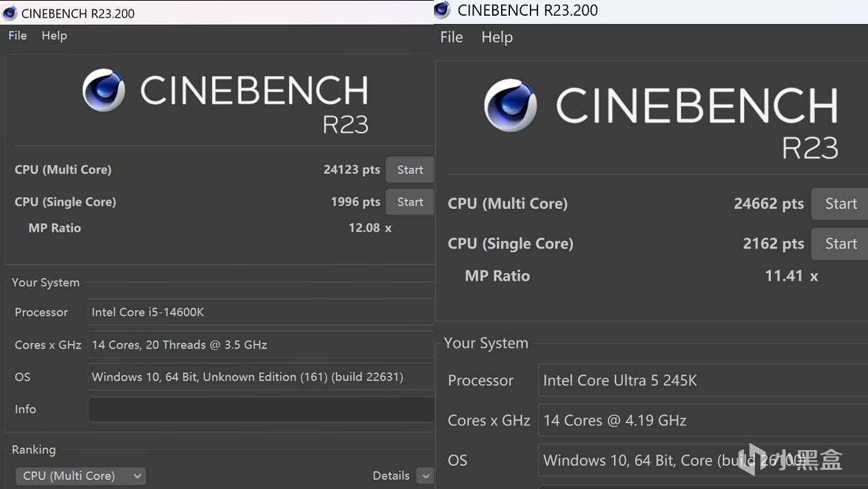
Task: Click OS field showing build 22631
Action: [x=261, y=377]
